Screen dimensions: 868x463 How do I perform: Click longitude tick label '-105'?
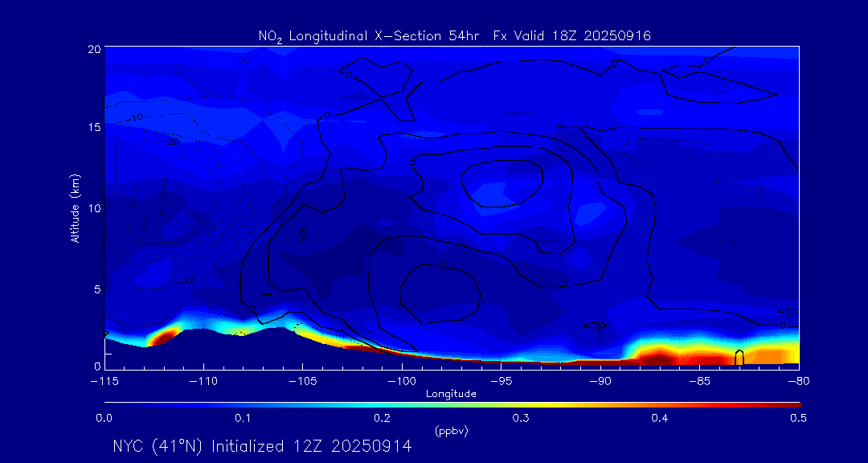[303, 382]
